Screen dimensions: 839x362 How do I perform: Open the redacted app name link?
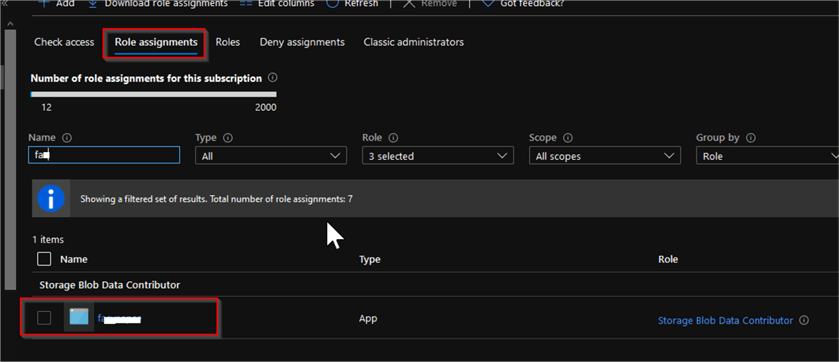119,319
